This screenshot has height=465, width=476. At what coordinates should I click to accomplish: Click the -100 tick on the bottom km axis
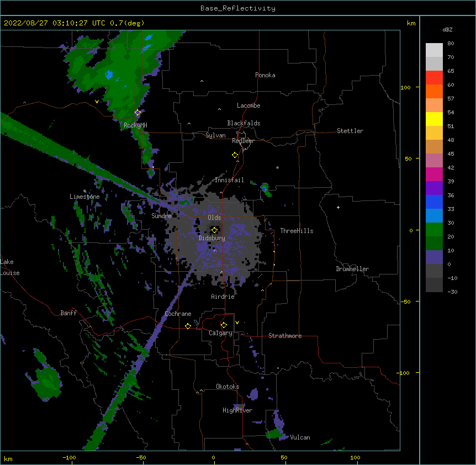point(70,457)
